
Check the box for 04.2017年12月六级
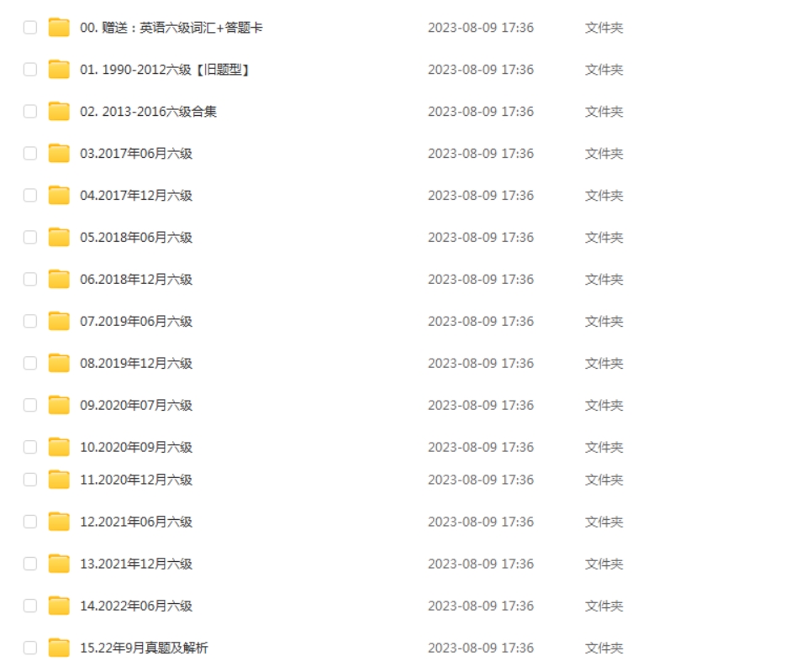click(30, 195)
